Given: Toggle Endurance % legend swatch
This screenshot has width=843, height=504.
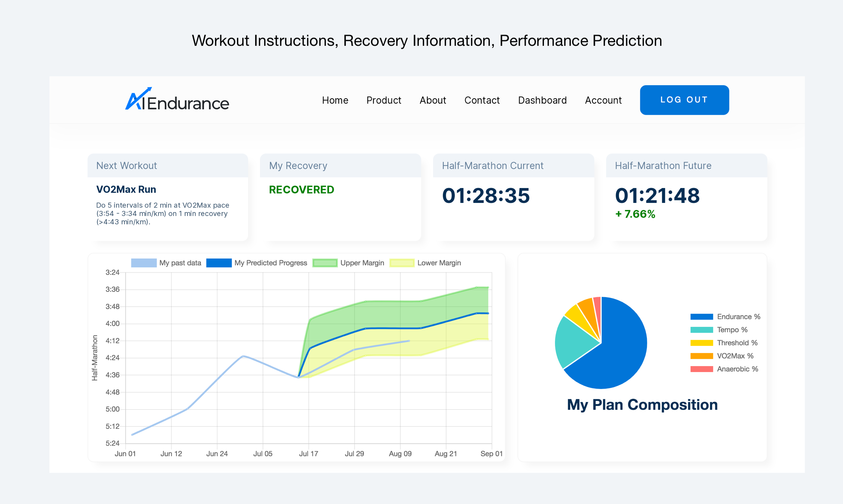Looking at the screenshot, I should click(x=701, y=317).
